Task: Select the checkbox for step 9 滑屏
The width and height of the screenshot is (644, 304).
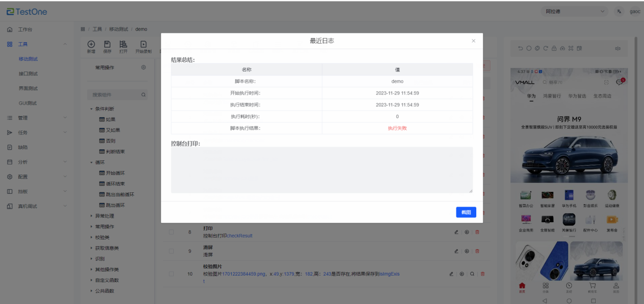Action: click(171, 251)
